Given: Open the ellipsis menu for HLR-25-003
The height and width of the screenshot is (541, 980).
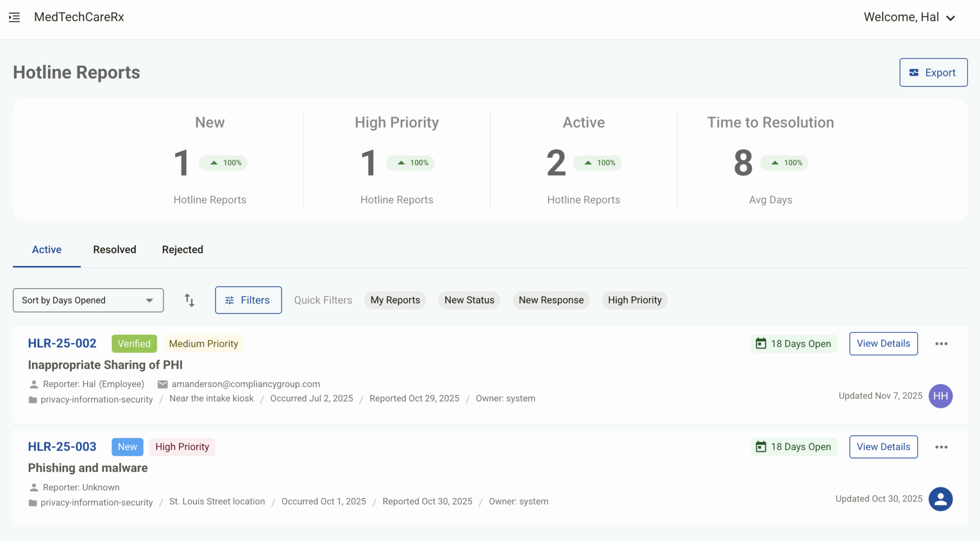Looking at the screenshot, I should point(941,447).
